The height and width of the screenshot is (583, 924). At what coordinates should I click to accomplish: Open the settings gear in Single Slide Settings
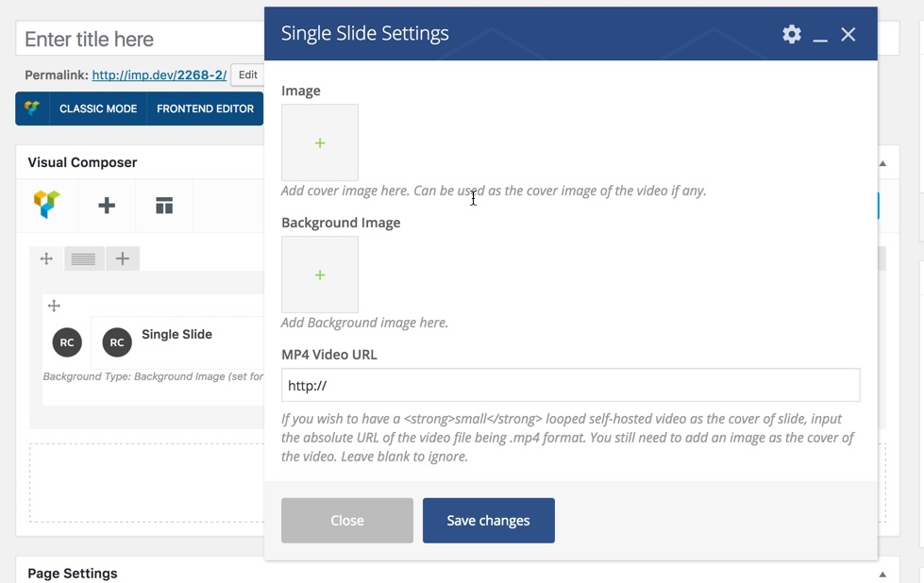[x=791, y=34]
